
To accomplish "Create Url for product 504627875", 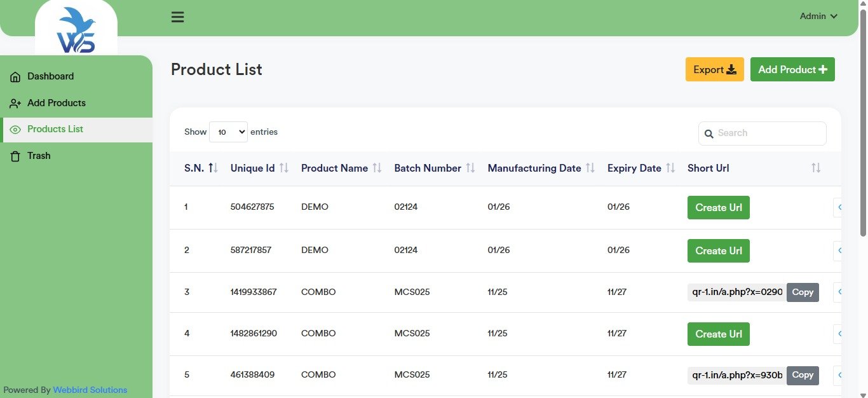I will pos(718,208).
